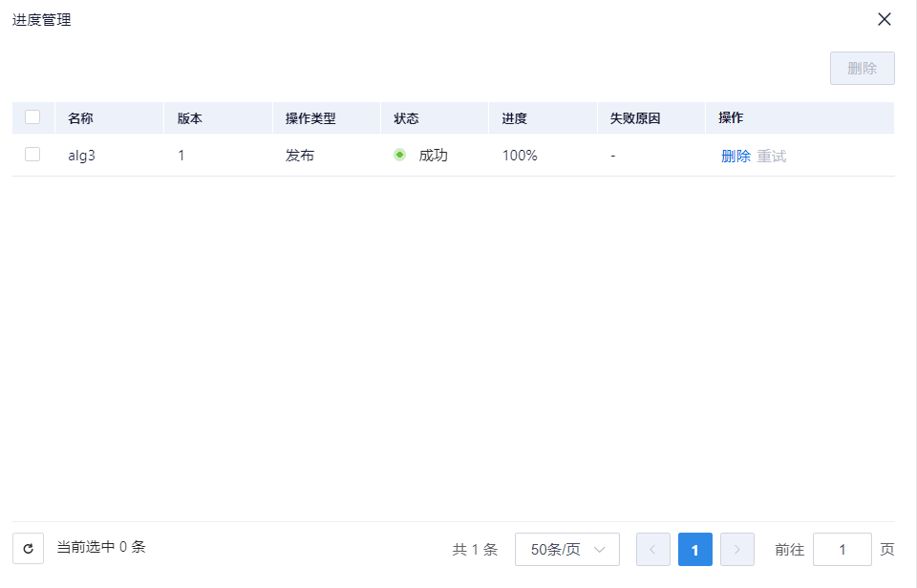Viewport: 917px width, 588px height.
Task: Click the 名称 column header
Action: pyautogui.click(x=76, y=117)
